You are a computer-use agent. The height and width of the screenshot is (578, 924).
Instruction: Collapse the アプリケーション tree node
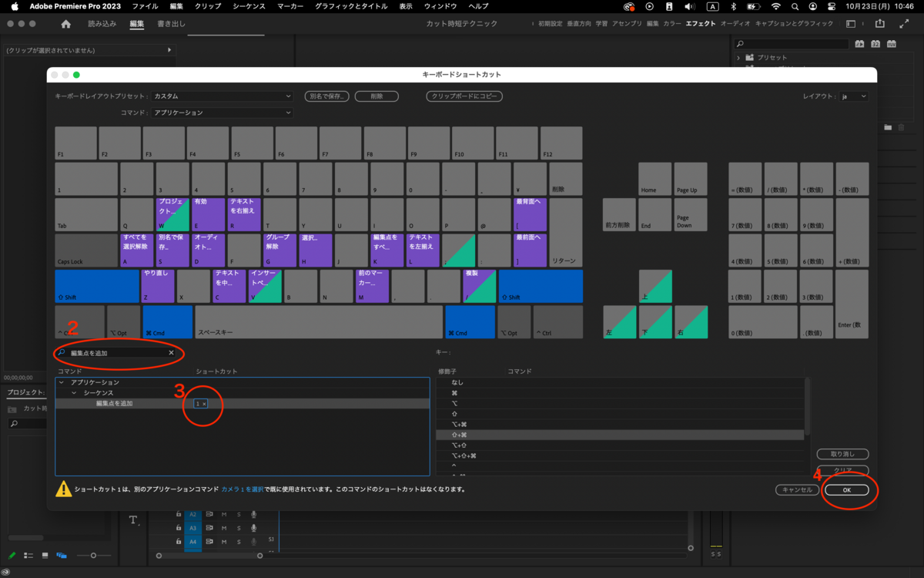[62, 382]
